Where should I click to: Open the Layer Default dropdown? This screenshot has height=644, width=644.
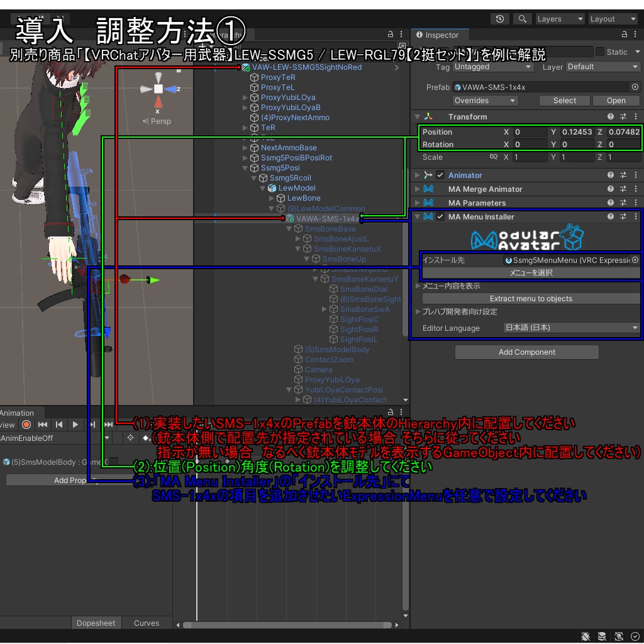(x=603, y=67)
